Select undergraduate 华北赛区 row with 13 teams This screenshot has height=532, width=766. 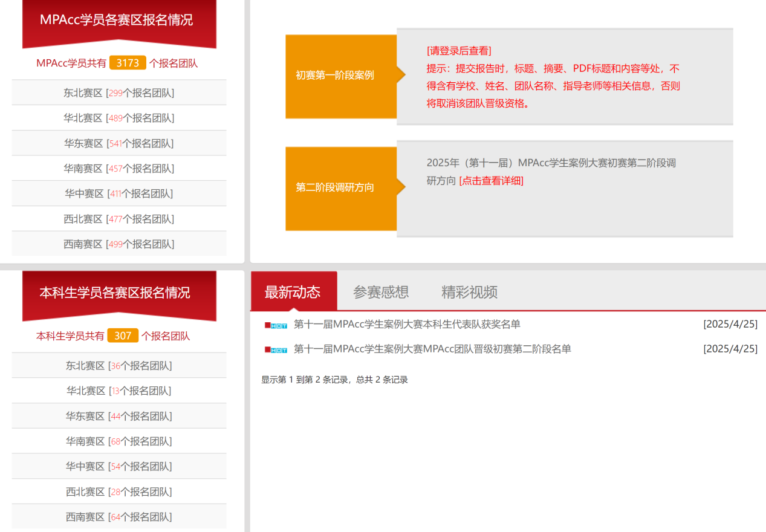point(119,391)
